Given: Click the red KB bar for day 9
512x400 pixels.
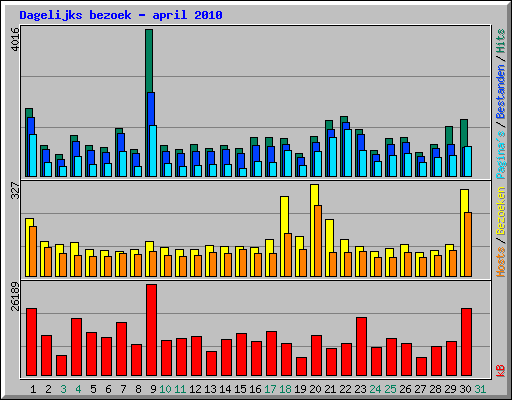Looking at the screenshot, I should [151, 330].
